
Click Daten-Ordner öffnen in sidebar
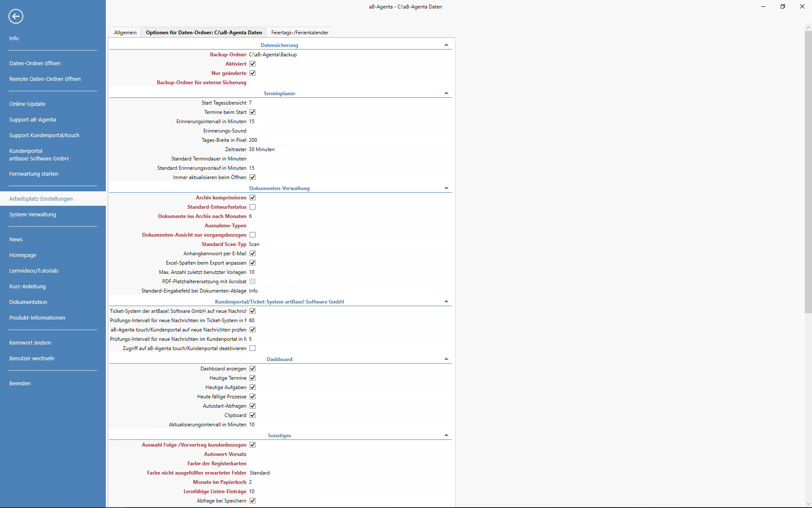click(35, 63)
